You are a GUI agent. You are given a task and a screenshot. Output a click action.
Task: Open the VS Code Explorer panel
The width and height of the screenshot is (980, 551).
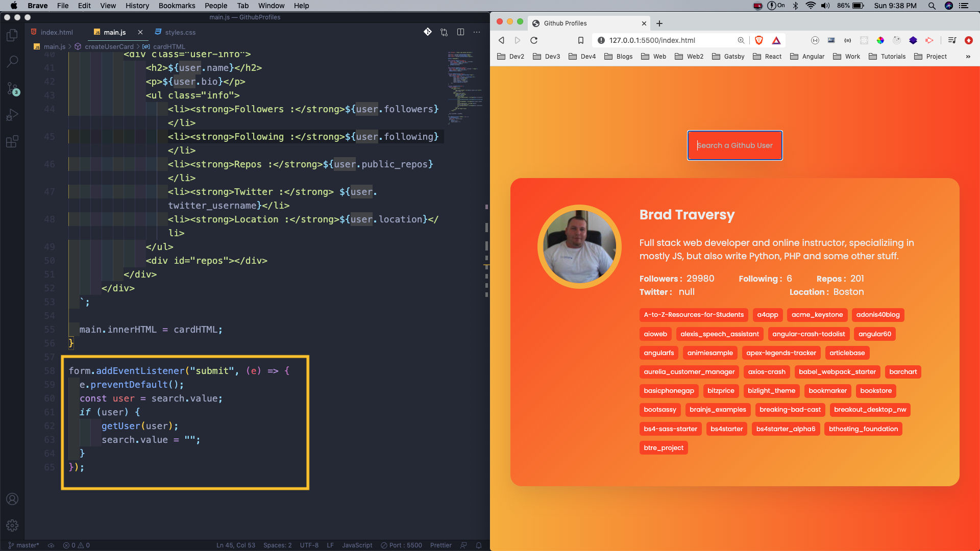12,35
